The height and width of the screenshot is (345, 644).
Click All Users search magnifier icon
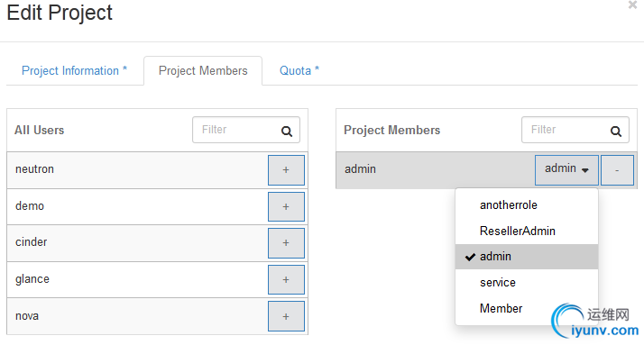(x=287, y=132)
